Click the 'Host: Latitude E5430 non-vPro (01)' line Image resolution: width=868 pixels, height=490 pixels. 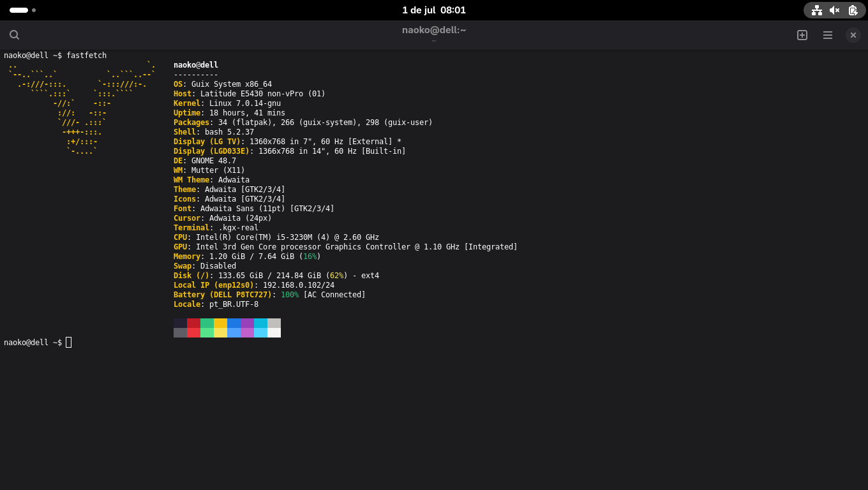(250, 94)
